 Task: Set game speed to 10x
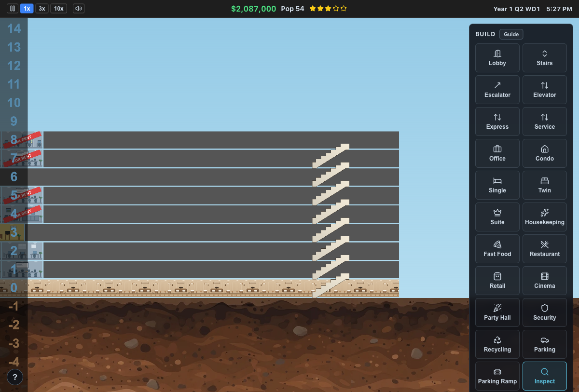[x=58, y=9]
